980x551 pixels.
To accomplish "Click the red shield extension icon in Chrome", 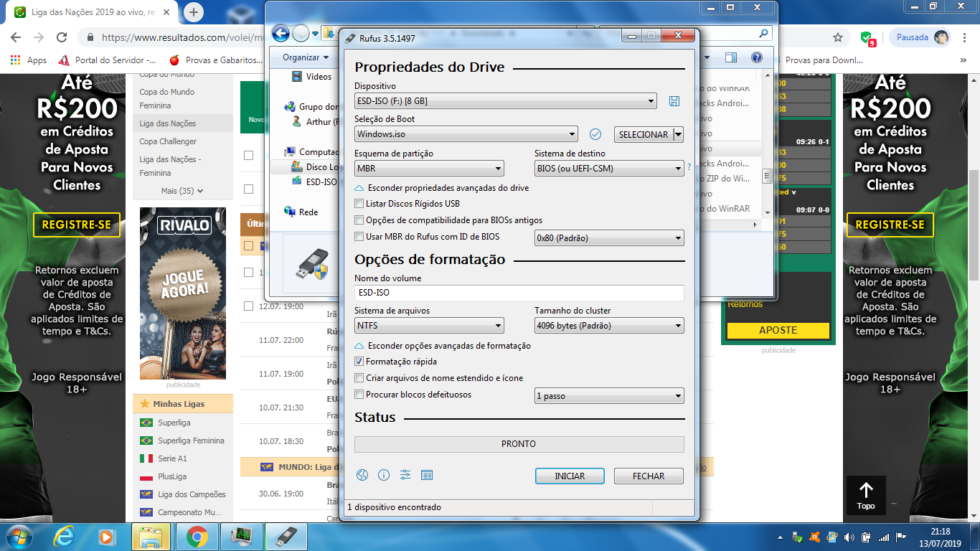I will [868, 38].
